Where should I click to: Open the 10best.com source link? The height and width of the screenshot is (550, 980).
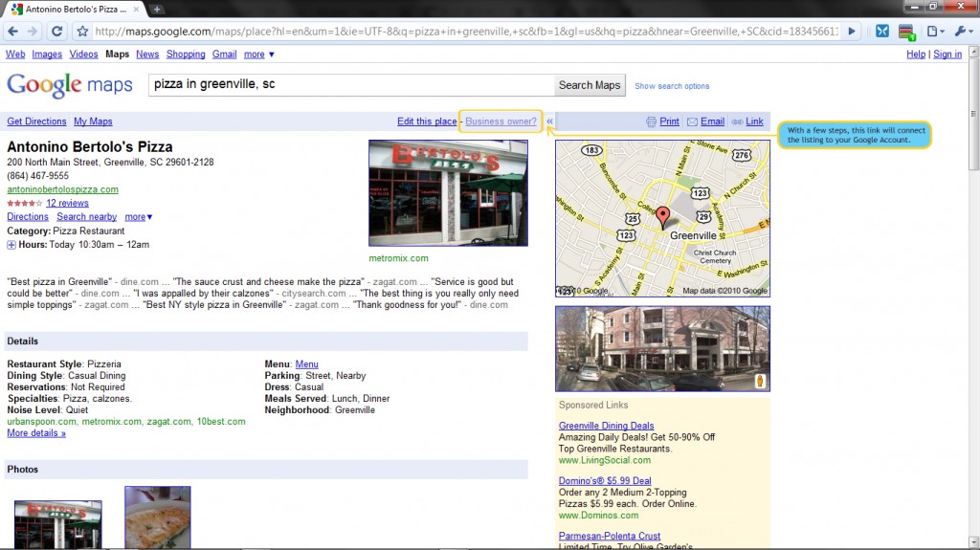(x=221, y=422)
